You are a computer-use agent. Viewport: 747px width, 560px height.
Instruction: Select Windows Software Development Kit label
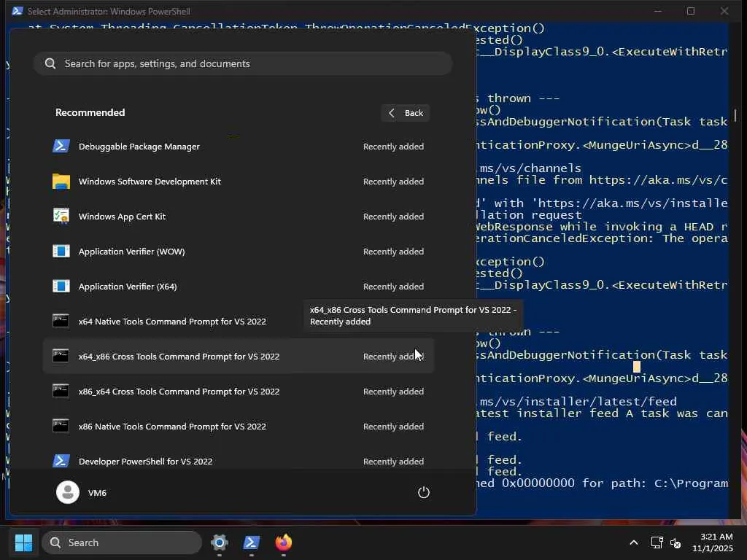tap(150, 182)
